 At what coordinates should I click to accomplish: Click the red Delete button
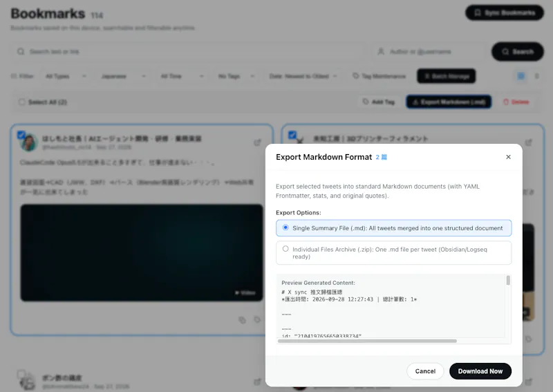pos(516,102)
